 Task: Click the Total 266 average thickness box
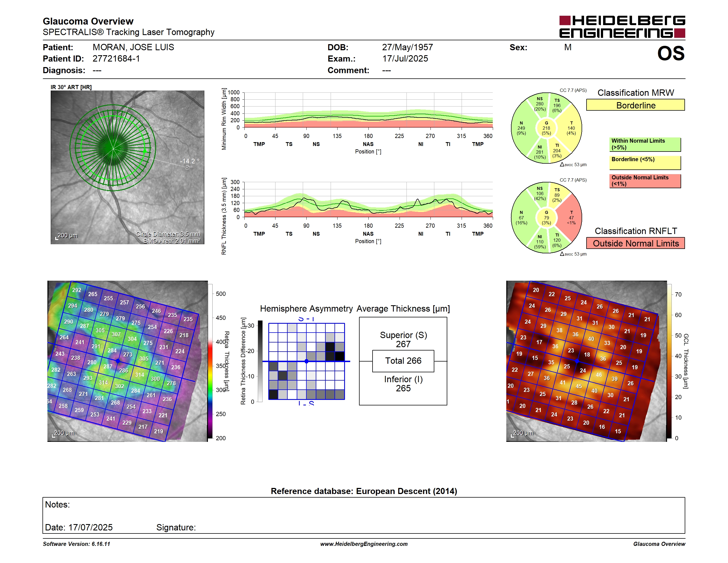pos(403,361)
